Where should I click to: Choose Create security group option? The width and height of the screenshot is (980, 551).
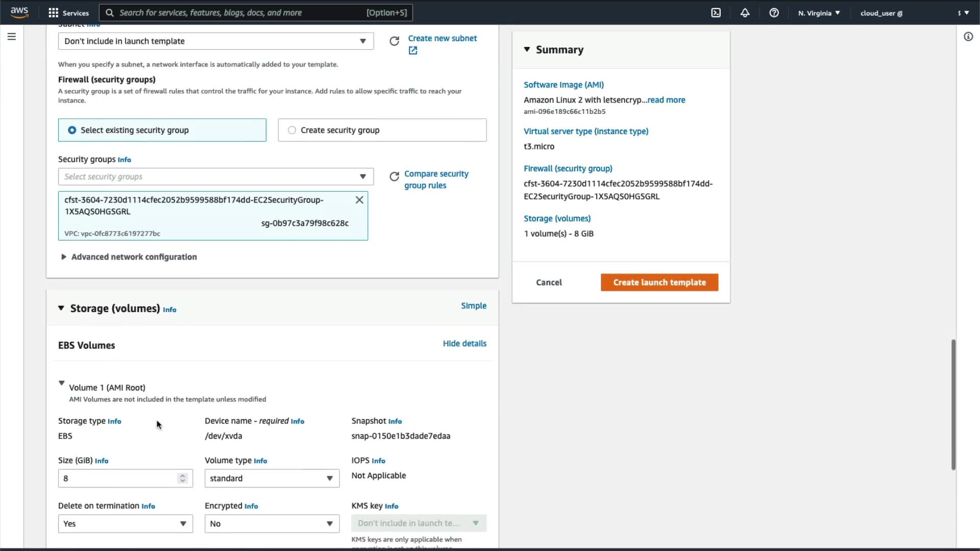click(x=292, y=130)
